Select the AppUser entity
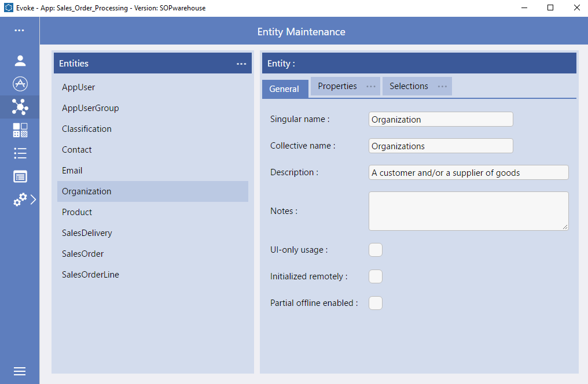 click(x=153, y=87)
